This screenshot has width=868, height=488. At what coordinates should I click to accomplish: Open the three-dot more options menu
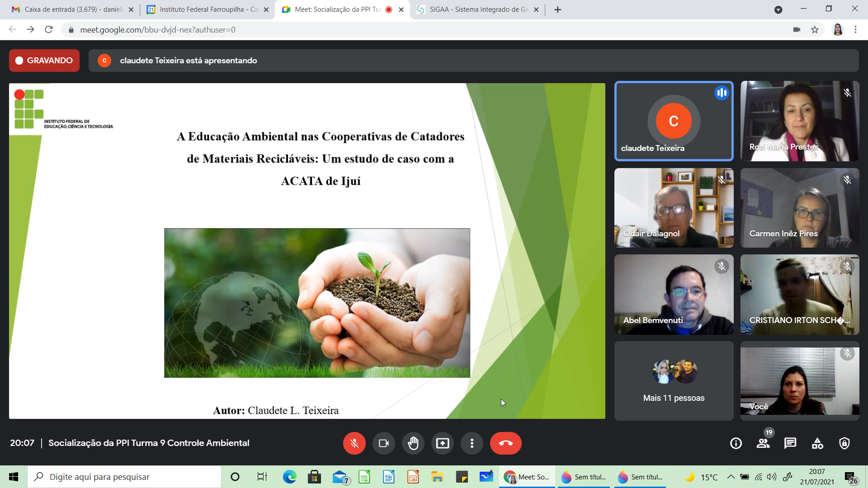coord(472,443)
